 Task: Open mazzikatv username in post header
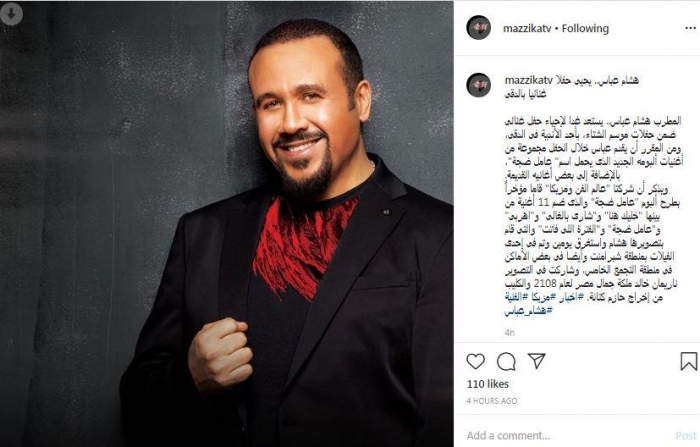(527, 29)
